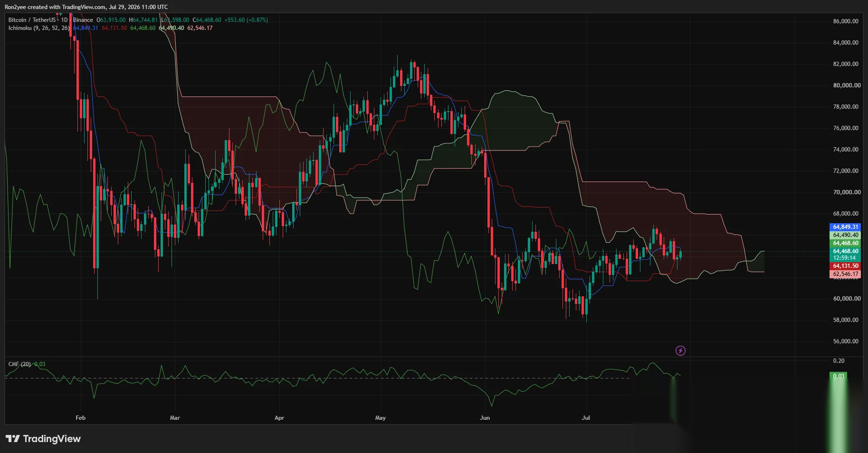Image resolution: width=868 pixels, height=453 pixels.
Task: Click the light green 64,490.40 price axis label
Action: tap(845, 235)
